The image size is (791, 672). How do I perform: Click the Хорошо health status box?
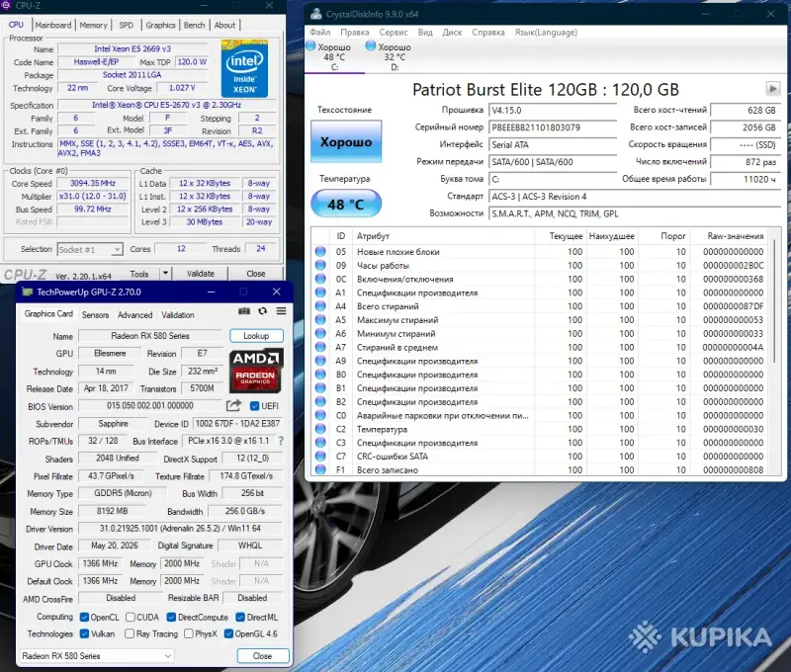coord(346,141)
